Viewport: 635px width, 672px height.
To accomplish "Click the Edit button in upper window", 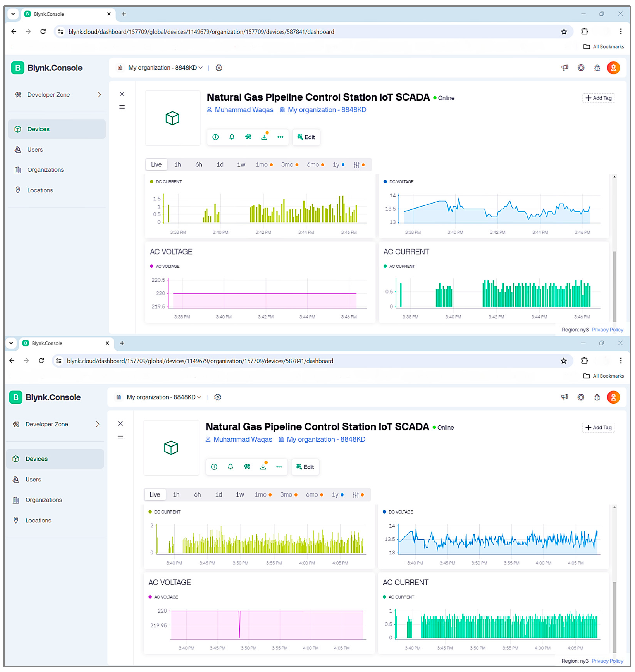I will point(306,137).
